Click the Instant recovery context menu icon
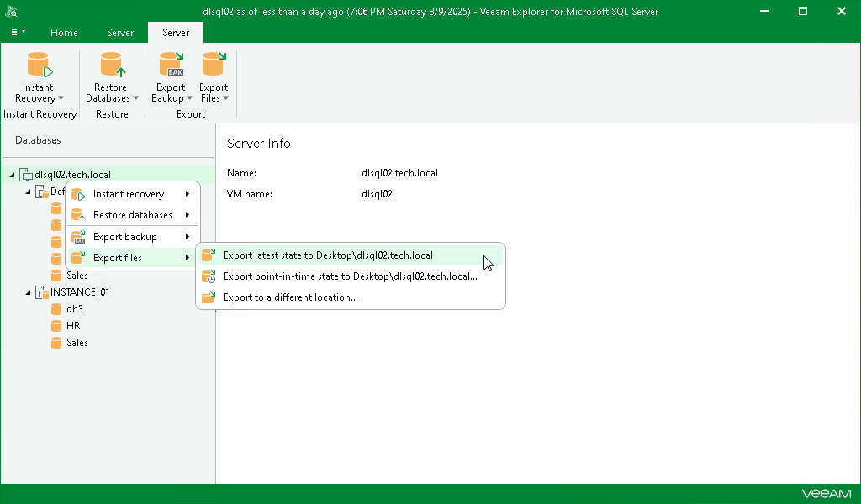The width and height of the screenshot is (861, 504). [78, 193]
